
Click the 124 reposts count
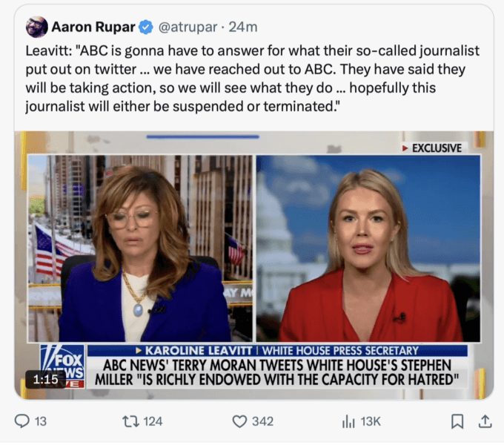(153, 421)
